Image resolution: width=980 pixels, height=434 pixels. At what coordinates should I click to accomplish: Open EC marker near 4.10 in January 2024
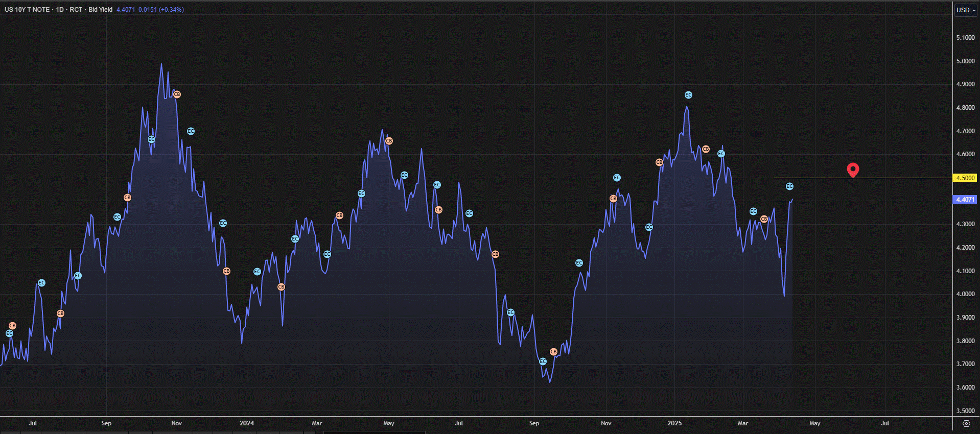pos(257,272)
